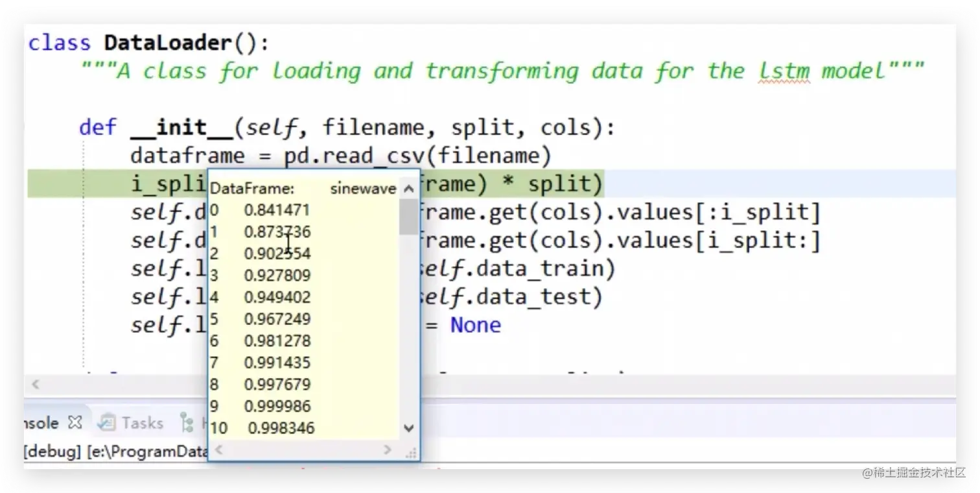Open the Tasks tab
Viewport: 980px width, 493px height.
[142, 423]
